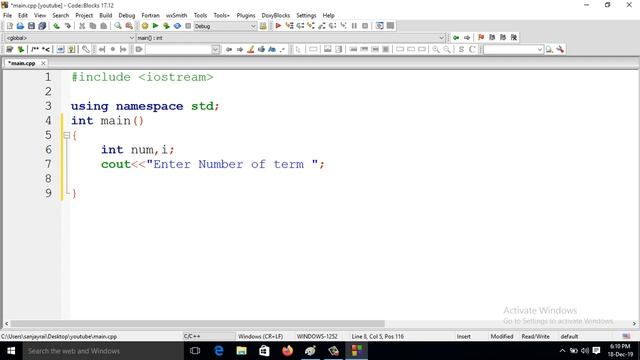Create a new file from the toolbar
The height and width of the screenshot is (360, 640).
(x=9, y=26)
